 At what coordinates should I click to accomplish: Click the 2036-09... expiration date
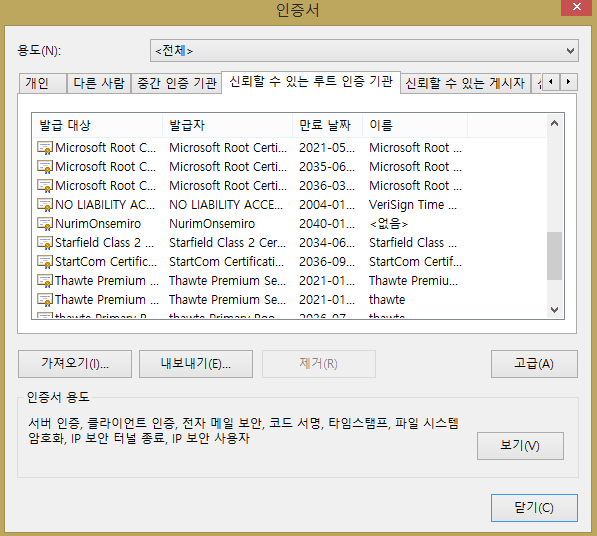[327, 262]
